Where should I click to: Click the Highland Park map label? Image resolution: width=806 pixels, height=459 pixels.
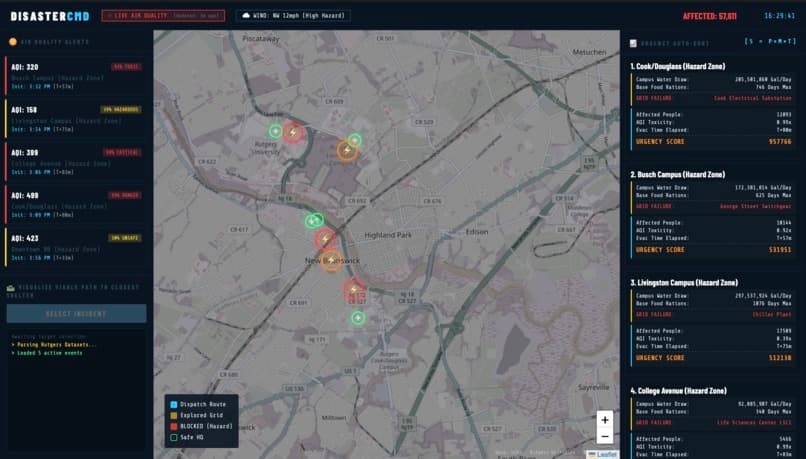388,235
